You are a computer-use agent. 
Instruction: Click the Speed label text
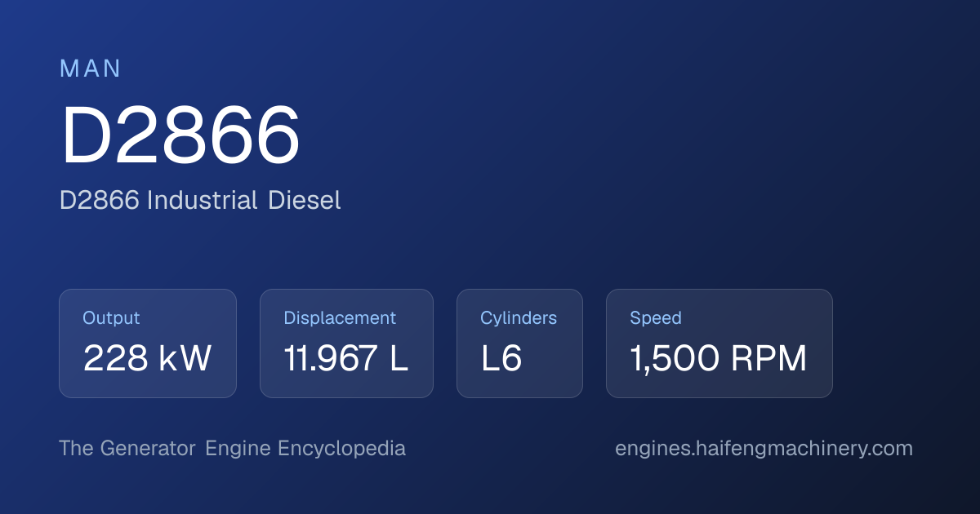point(656,318)
